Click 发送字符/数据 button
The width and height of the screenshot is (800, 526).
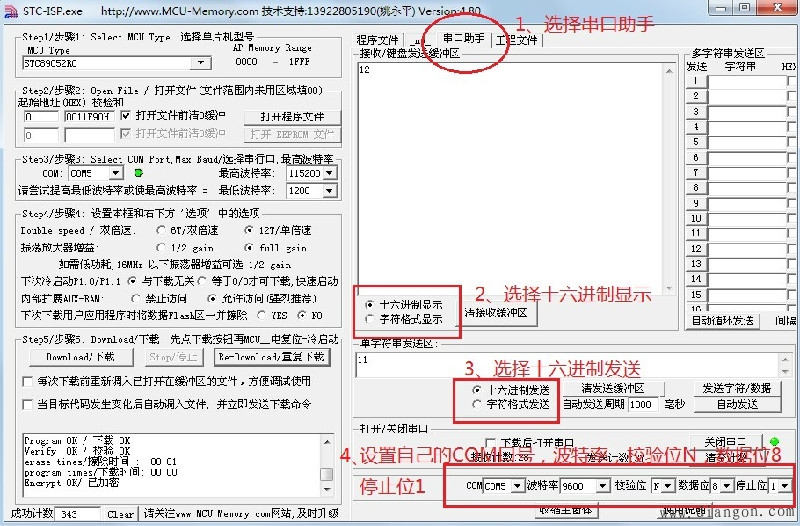coord(737,388)
